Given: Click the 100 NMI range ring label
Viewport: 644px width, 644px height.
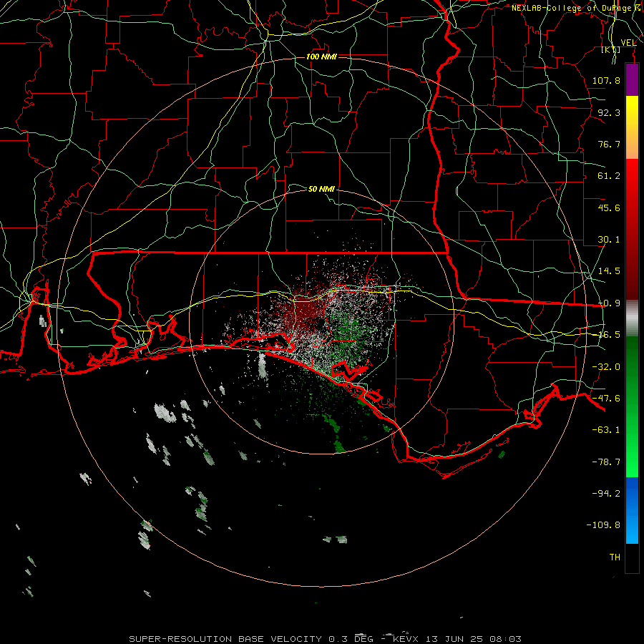Looking at the screenshot, I should (321, 57).
